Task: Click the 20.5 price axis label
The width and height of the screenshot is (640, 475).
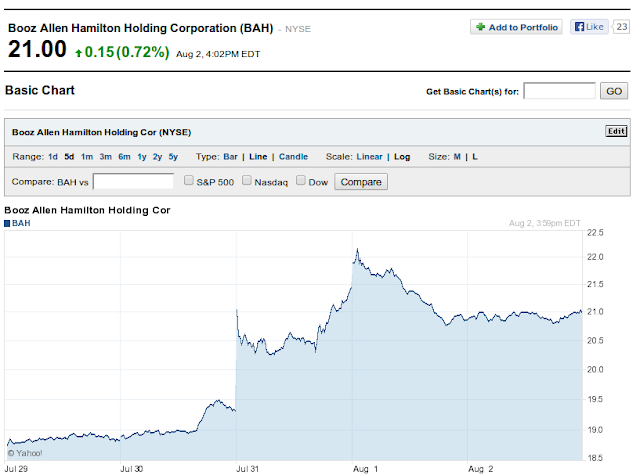Action: [595, 341]
